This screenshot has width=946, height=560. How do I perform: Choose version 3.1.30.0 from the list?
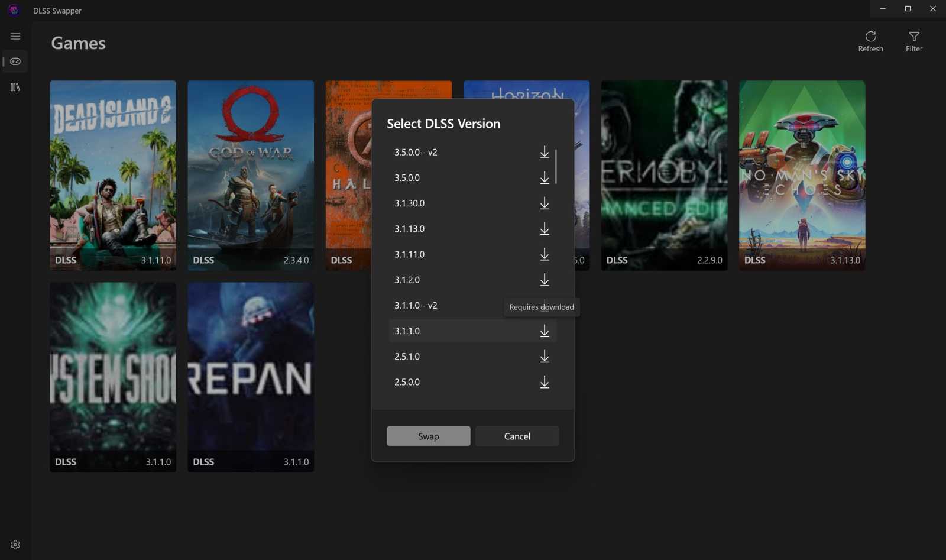click(x=472, y=203)
